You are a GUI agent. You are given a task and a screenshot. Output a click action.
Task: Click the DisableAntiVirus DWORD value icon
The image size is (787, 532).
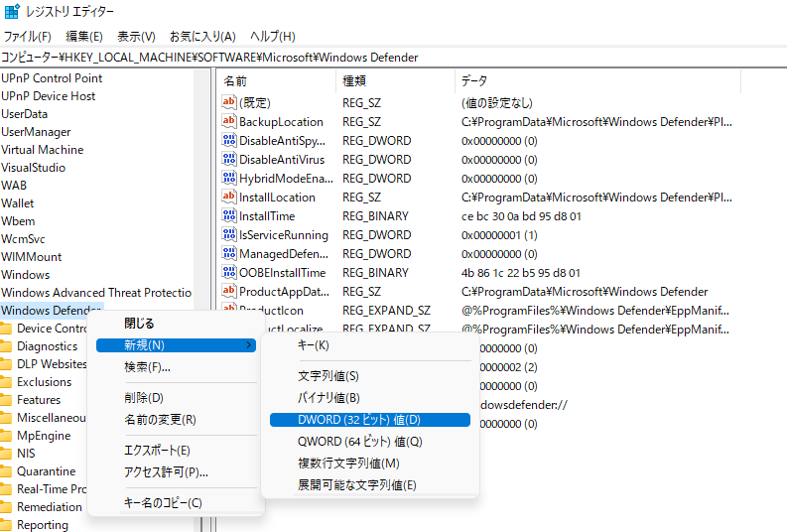[229, 159]
